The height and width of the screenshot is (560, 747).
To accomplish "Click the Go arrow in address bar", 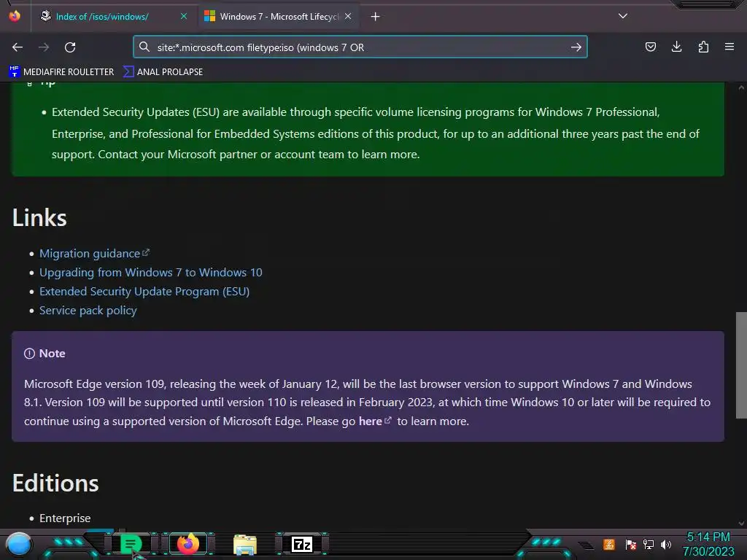I will 576,47.
